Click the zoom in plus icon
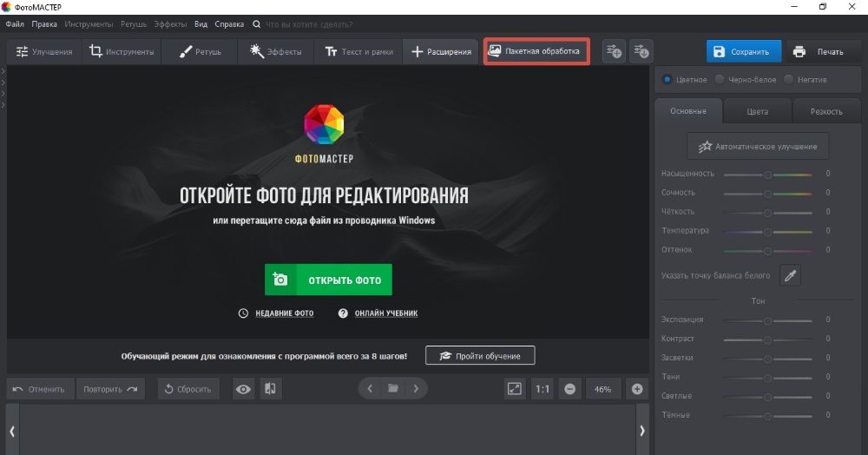Image resolution: width=868 pixels, height=455 pixels. (637, 389)
